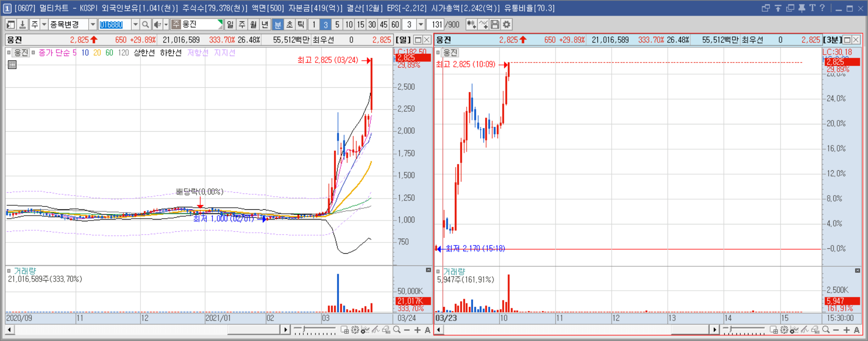Select 년 (yearly) period toggle
The image size is (868, 341).
point(265,24)
